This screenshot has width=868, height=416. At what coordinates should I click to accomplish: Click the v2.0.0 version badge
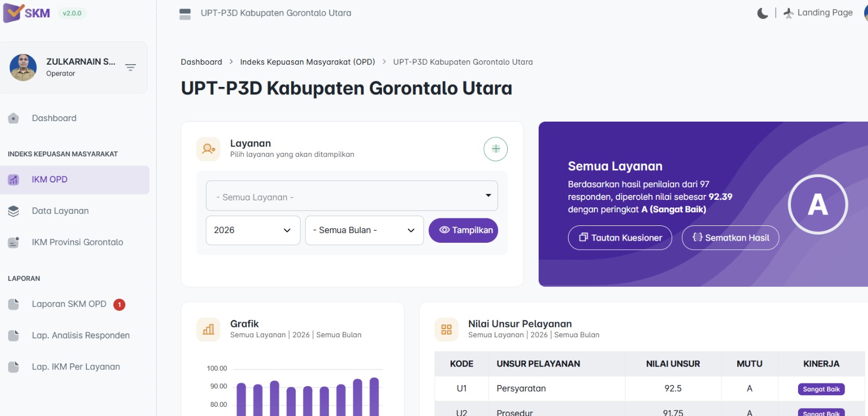click(72, 13)
